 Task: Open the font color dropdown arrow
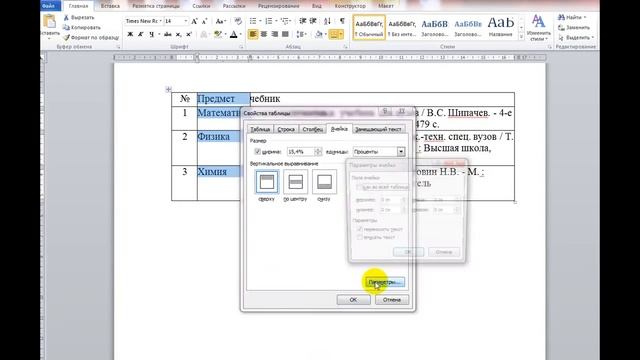(240, 34)
